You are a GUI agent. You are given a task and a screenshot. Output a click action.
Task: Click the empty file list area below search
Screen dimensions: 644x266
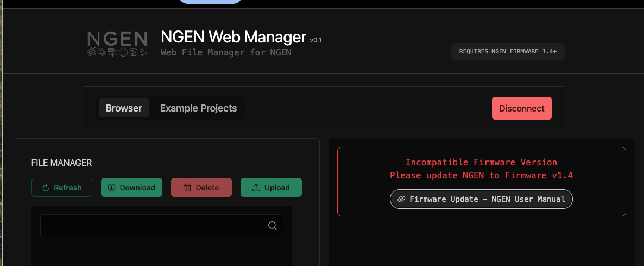pyautogui.click(x=162, y=252)
